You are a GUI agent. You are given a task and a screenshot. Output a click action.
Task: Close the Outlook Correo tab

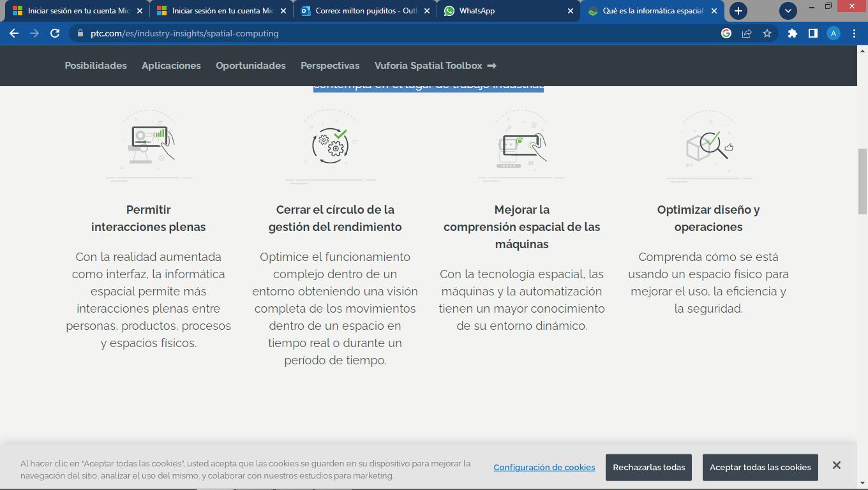pos(427,11)
